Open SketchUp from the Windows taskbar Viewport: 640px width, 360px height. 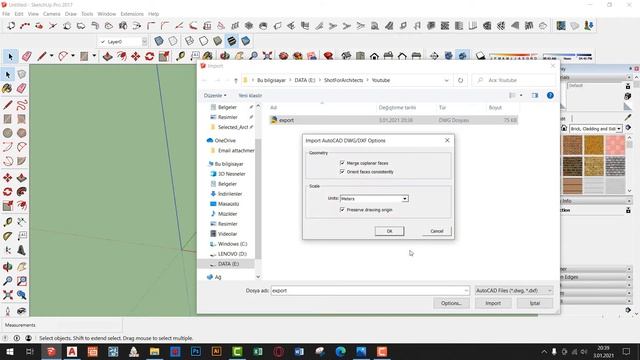[x=51, y=351]
